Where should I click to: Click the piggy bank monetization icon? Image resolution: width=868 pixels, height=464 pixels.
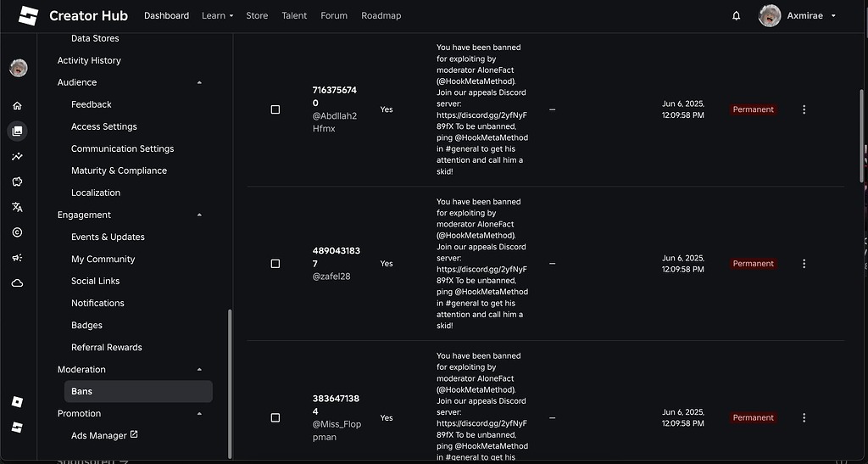[17, 182]
